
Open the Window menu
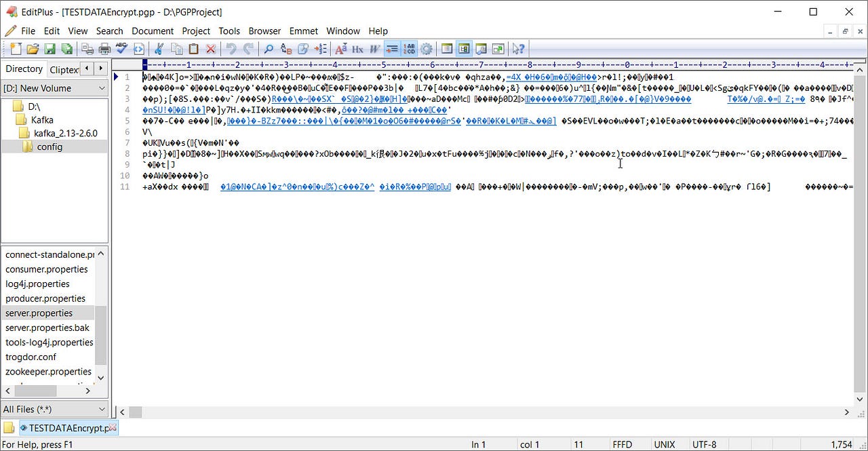343,31
